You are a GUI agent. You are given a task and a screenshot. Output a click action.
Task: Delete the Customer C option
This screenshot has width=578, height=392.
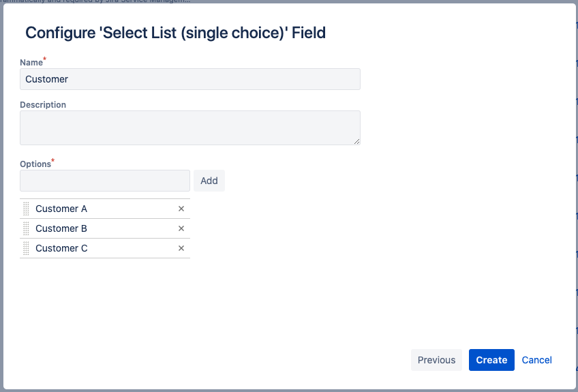[x=181, y=248]
